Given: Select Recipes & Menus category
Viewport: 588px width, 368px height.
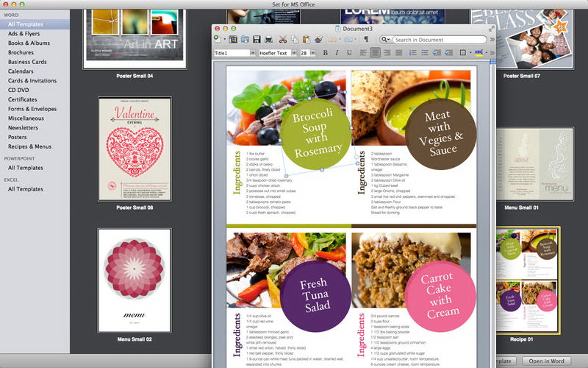Looking at the screenshot, I should (x=30, y=146).
